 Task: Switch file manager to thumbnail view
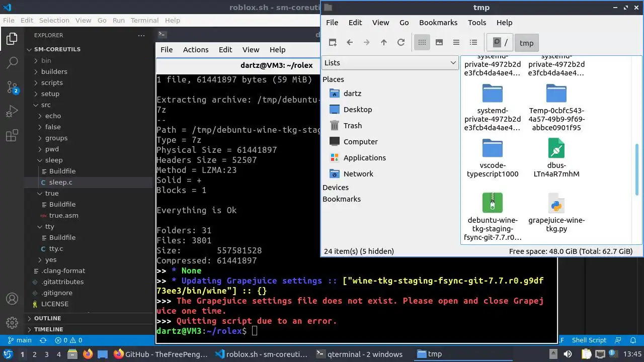click(439, 42)
